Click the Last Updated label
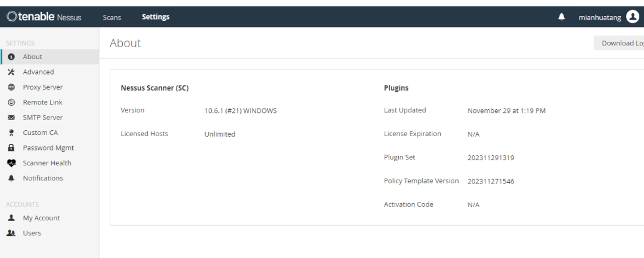 pyautogui.click(x=405, y=110)
